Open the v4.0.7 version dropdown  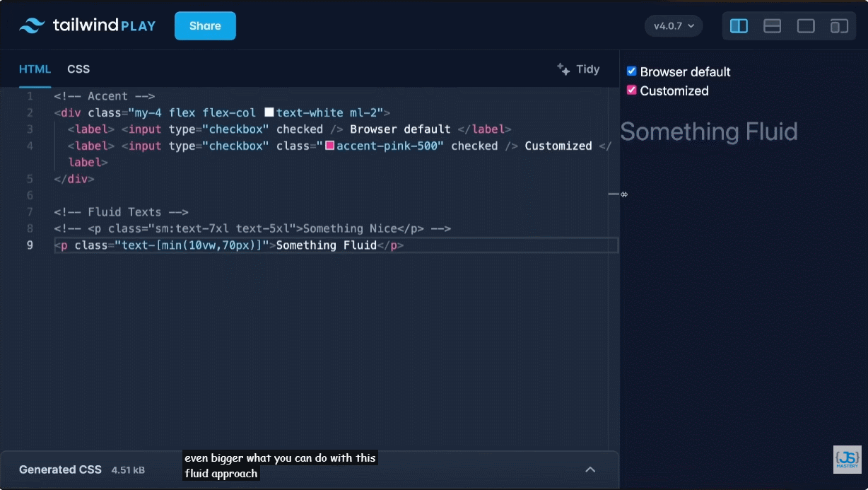673,26
